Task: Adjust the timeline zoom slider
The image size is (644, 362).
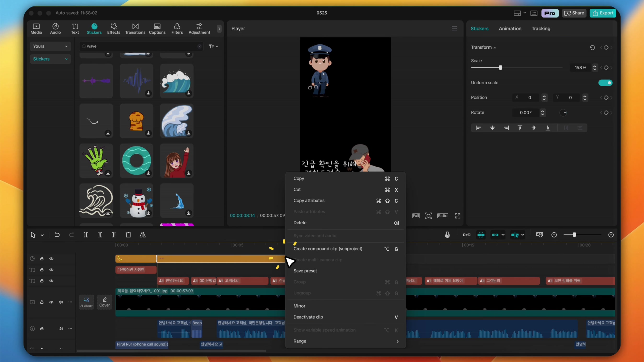Action: coord(574,235)
